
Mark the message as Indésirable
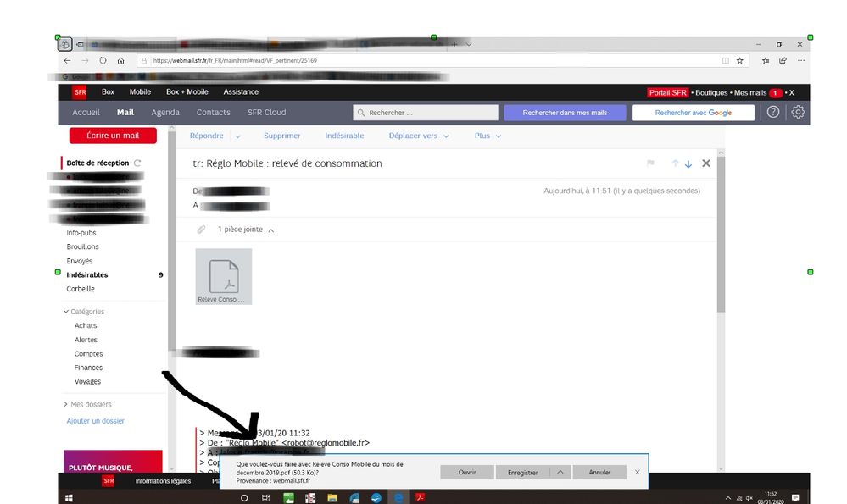click(x=344, y=136)
